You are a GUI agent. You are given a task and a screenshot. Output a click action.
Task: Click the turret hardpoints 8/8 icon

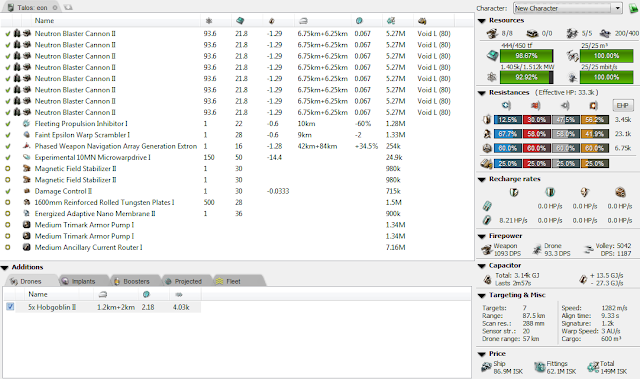pyautogui.click(x=492, y=33)
